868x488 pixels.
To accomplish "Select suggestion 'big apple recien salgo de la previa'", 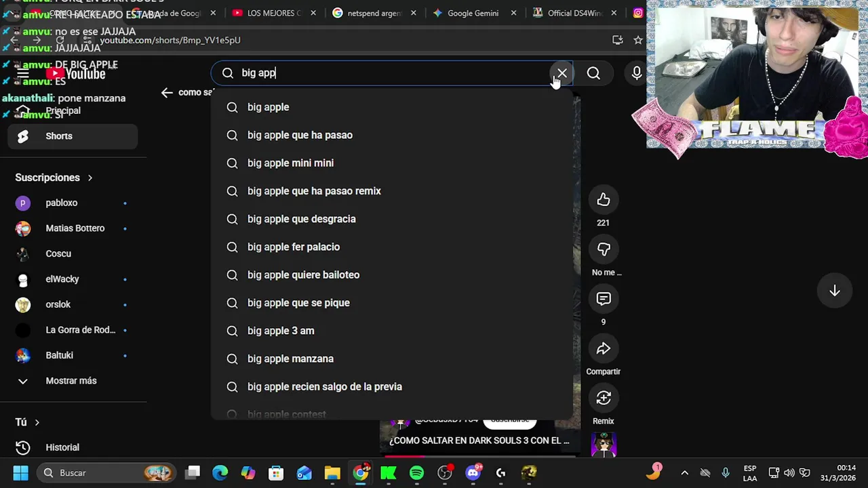I will 392,386.
